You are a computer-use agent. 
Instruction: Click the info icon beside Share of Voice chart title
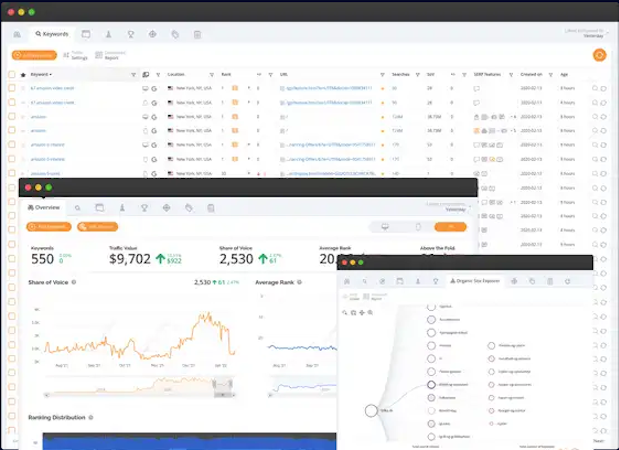click(x=74, y=282)
